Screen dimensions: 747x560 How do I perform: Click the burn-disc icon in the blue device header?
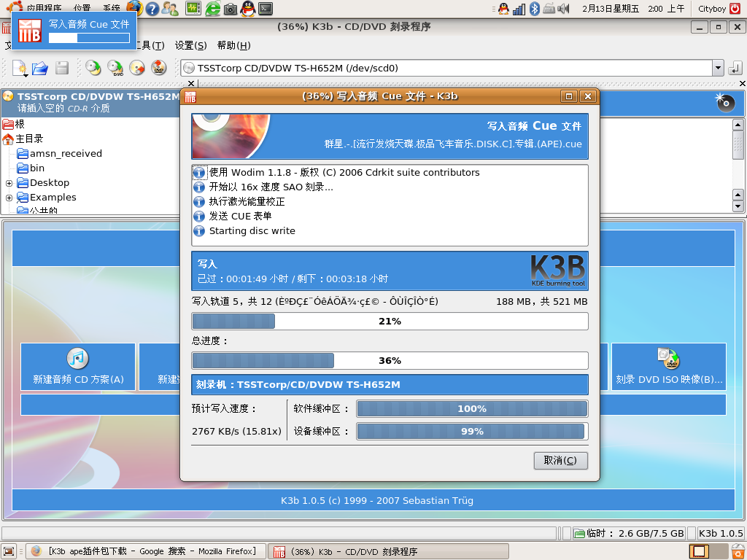tap(724, 102)
